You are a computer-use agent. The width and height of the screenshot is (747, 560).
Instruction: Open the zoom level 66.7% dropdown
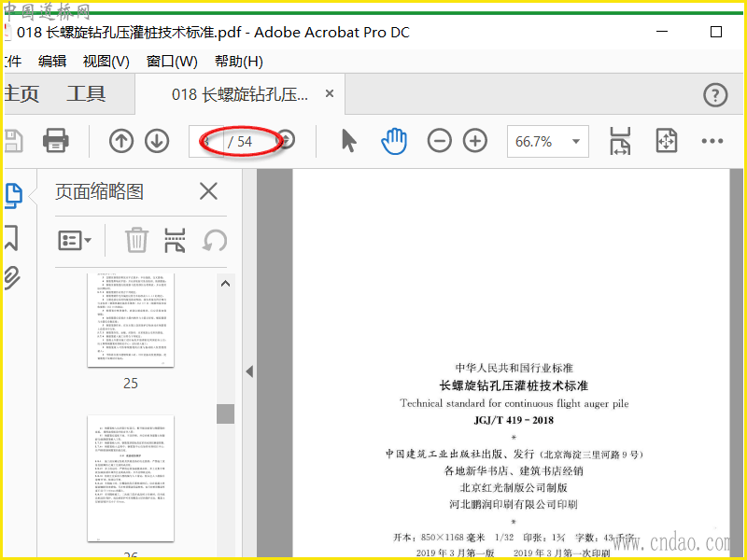(548, 142)
